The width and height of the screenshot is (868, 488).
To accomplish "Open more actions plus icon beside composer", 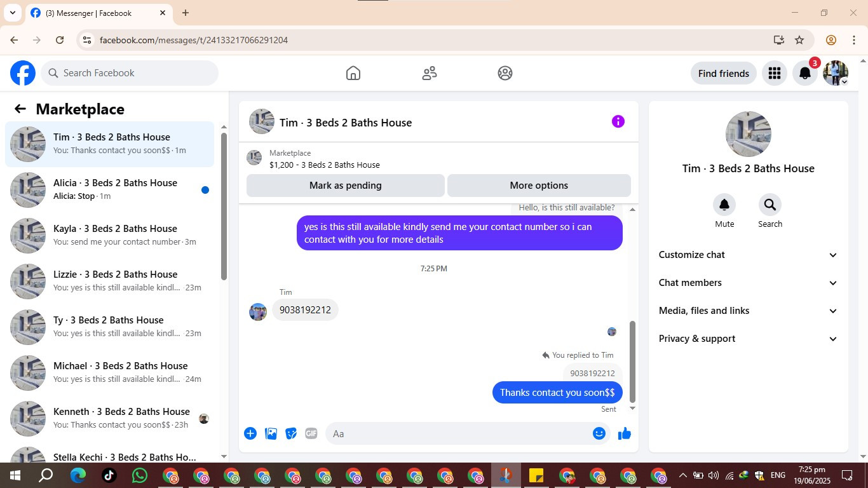I will coord(250,433).
